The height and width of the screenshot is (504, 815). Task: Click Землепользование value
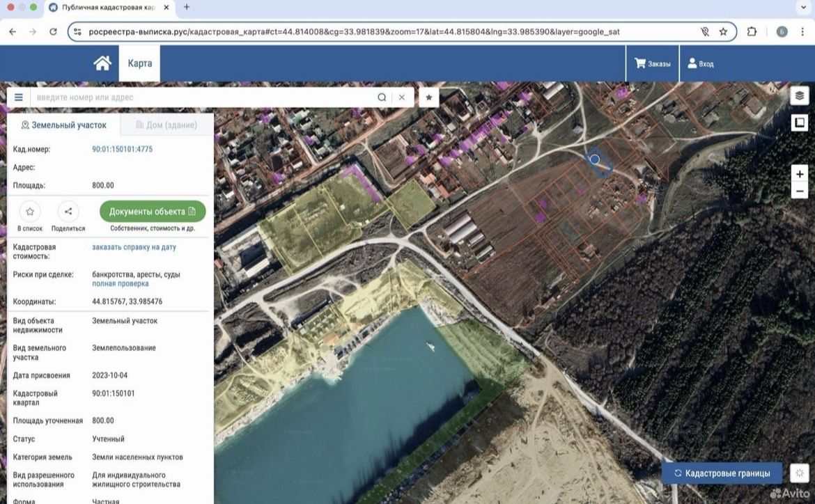point(124,348)
